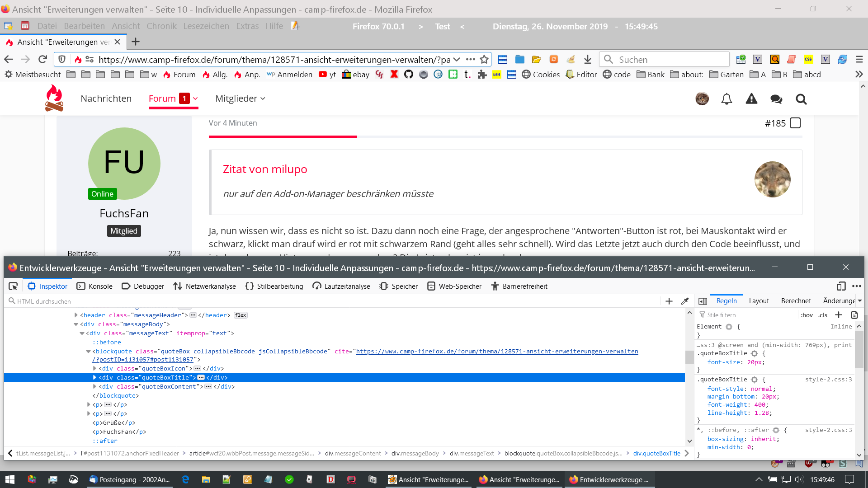Screen dimensions: 868x488
Task: Click the conversations speech bubble icon
Action: pos(776,99)
